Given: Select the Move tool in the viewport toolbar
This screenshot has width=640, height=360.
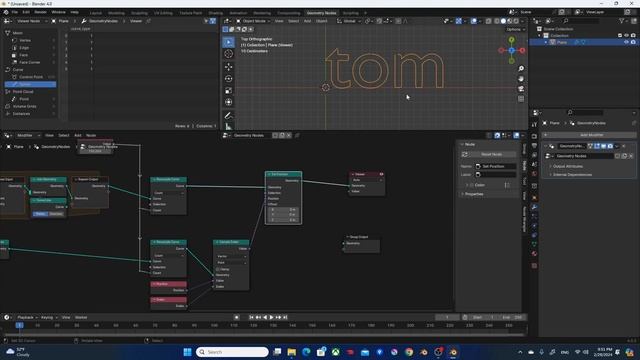Looking at the screenshot, I should [229, 67].
